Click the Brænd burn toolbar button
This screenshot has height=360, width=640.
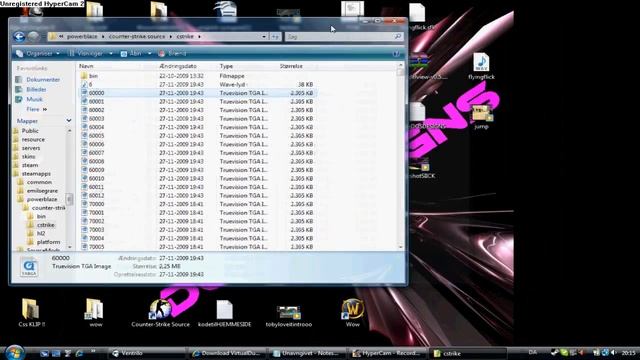(x=172, y=54)
